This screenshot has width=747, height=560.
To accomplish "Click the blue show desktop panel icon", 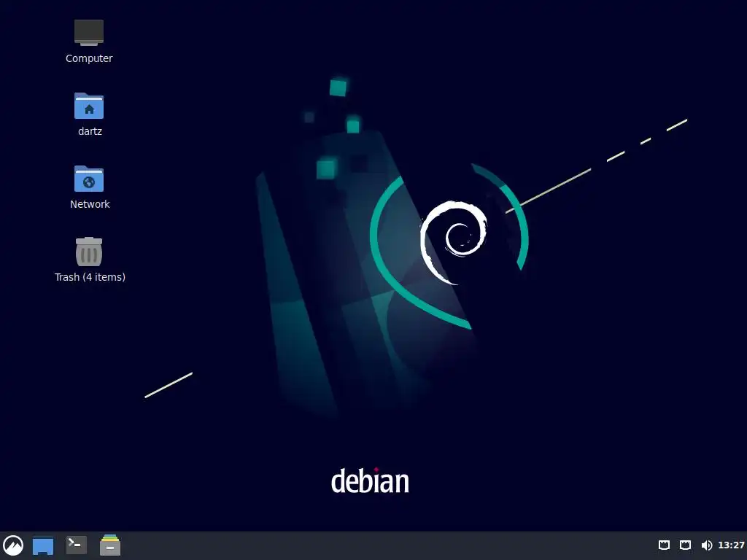I will [43, 545].
